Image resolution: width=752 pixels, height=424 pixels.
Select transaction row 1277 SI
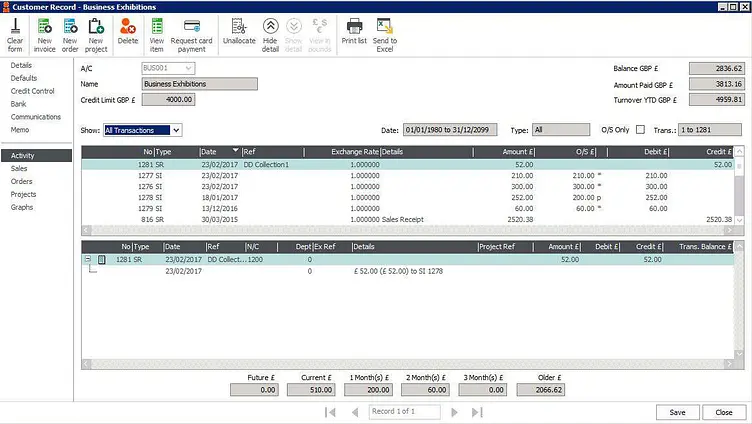(407, 176)
